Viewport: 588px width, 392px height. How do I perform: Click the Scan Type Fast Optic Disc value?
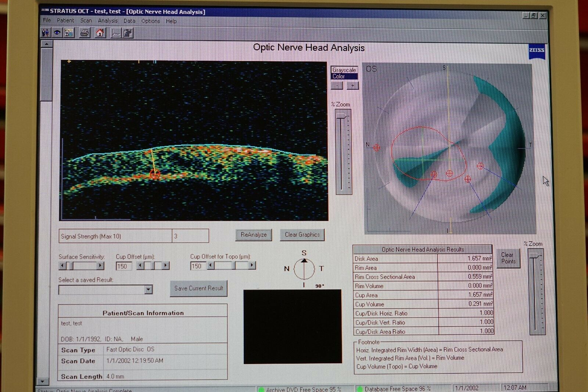point(130,349)
